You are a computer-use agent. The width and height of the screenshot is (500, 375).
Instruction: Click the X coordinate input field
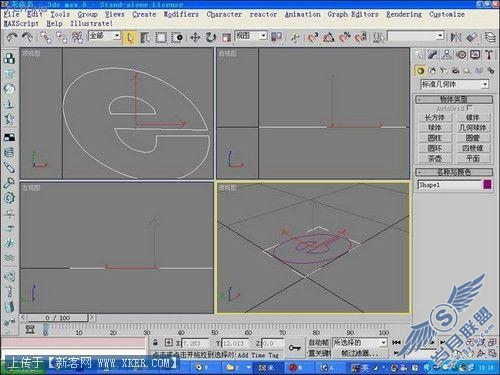tap(195, 343)
